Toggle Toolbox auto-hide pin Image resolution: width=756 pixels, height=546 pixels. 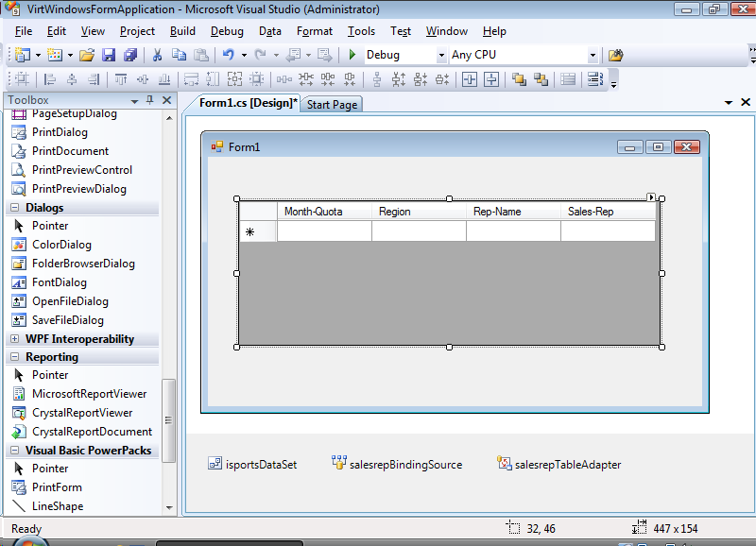[x=149, y=100]
